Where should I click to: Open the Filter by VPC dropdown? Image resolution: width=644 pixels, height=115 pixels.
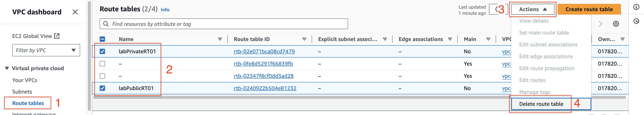tap(46, 50)
